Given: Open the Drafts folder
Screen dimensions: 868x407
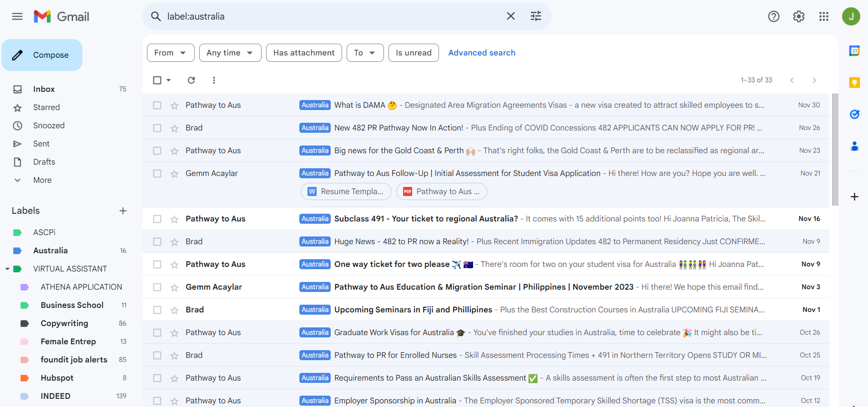Looking at the screenshot, I should point(44,162).
